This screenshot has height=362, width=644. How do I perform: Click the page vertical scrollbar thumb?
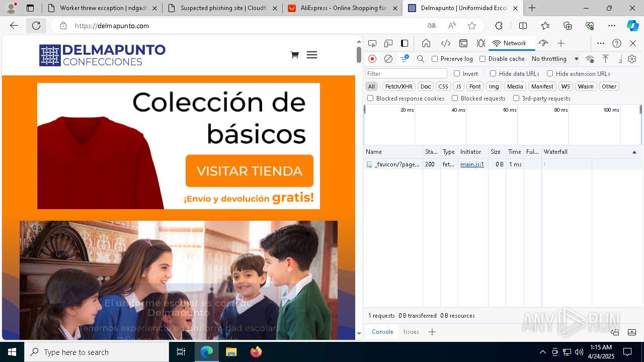(359, 54)
